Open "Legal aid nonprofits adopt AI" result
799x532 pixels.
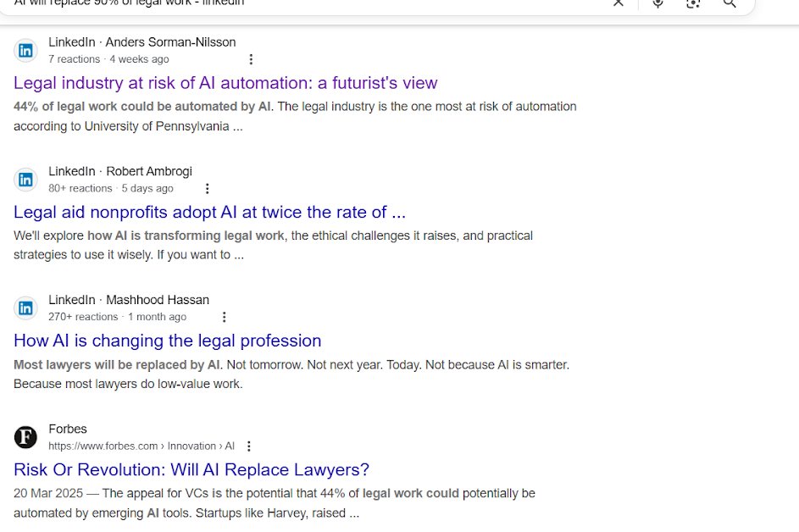click(209, 212)
